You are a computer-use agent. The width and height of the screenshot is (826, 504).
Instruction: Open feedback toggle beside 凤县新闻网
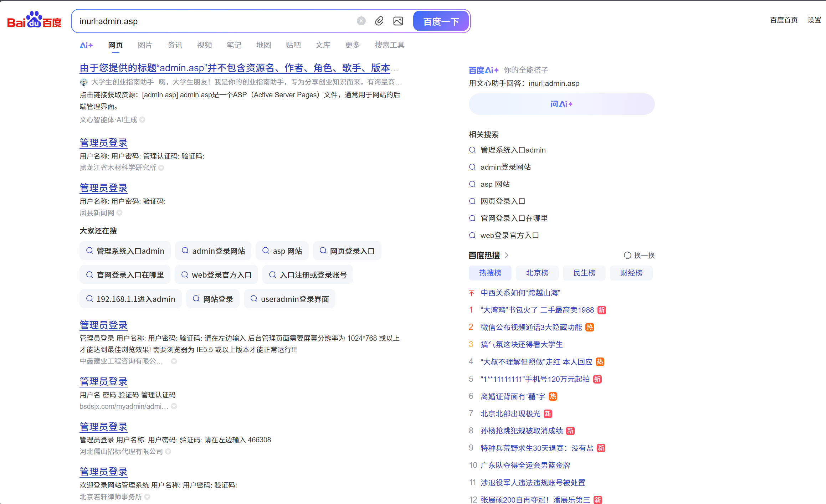pos(120,212)
